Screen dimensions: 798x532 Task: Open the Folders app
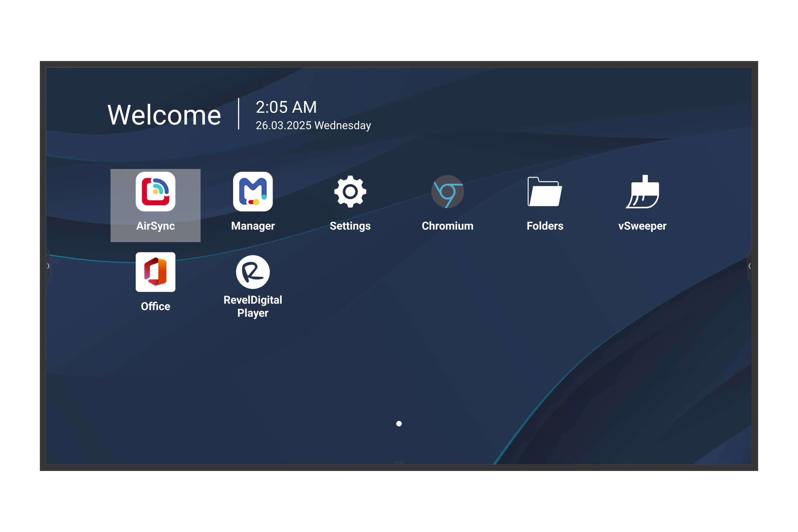click(545, 192)
